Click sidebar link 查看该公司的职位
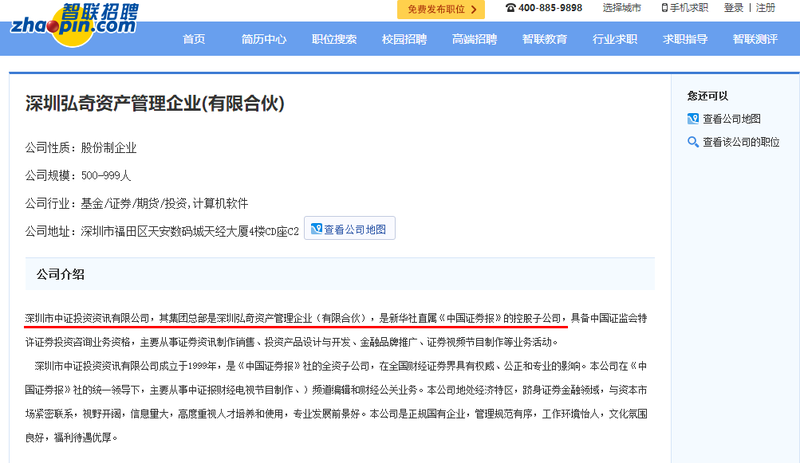800x463 pixels. pos(741,142)
